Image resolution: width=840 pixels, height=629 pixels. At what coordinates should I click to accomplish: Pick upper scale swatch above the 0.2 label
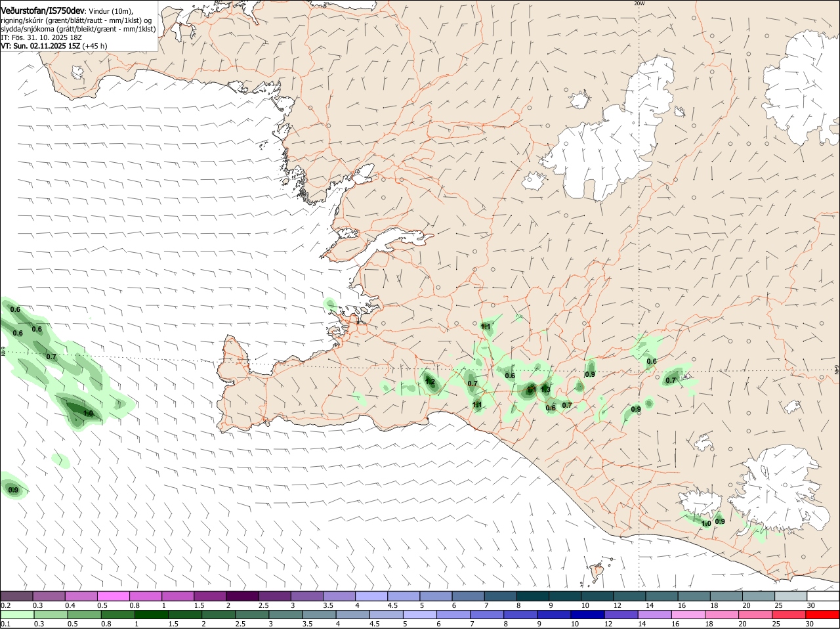click(16, 596)
